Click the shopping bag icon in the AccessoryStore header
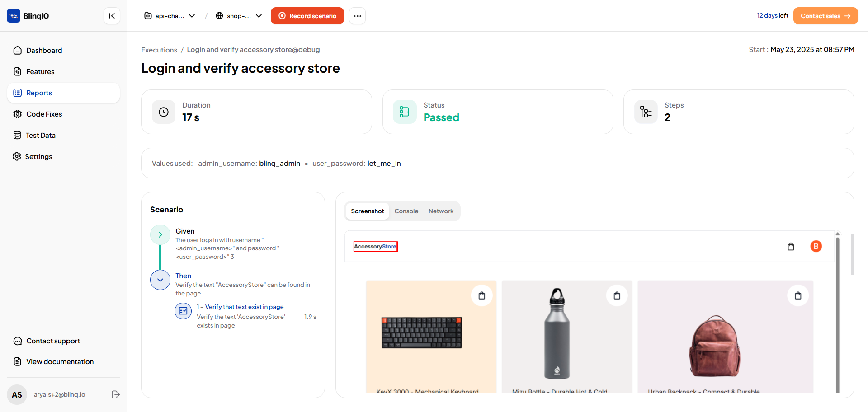The height and width of the screenshot is (412, 868). [x=791, y=247]
